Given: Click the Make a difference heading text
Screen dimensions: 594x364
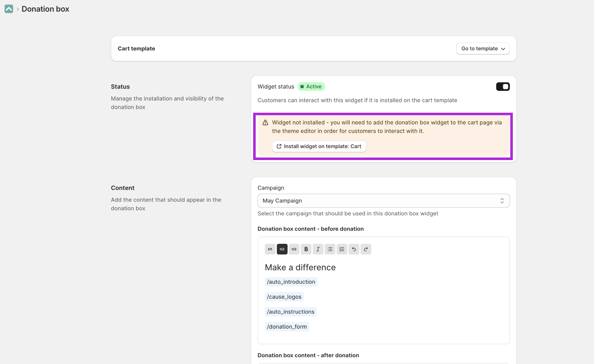Looking at the screenshot, I should point(300,267).
